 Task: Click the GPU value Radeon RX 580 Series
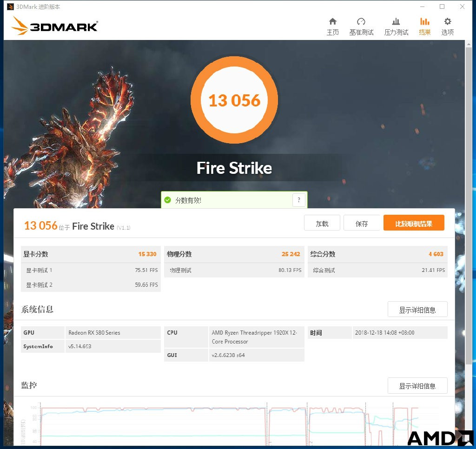point(94,332)
